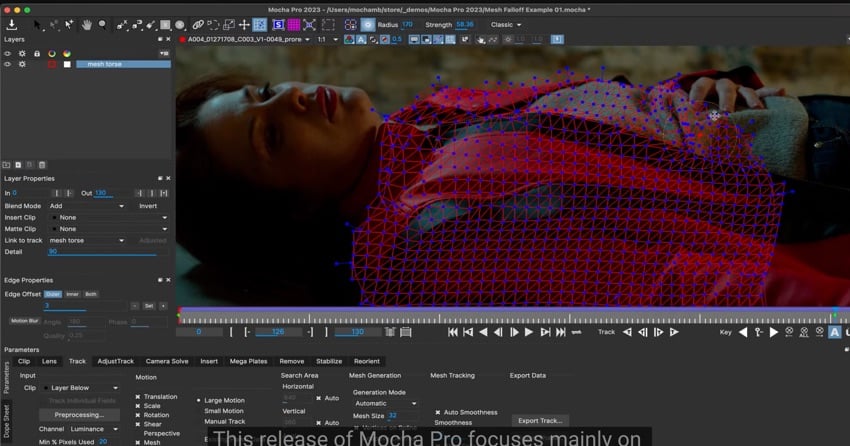Expand the Generation Mode Automatic dropdown

coord(385,404)
